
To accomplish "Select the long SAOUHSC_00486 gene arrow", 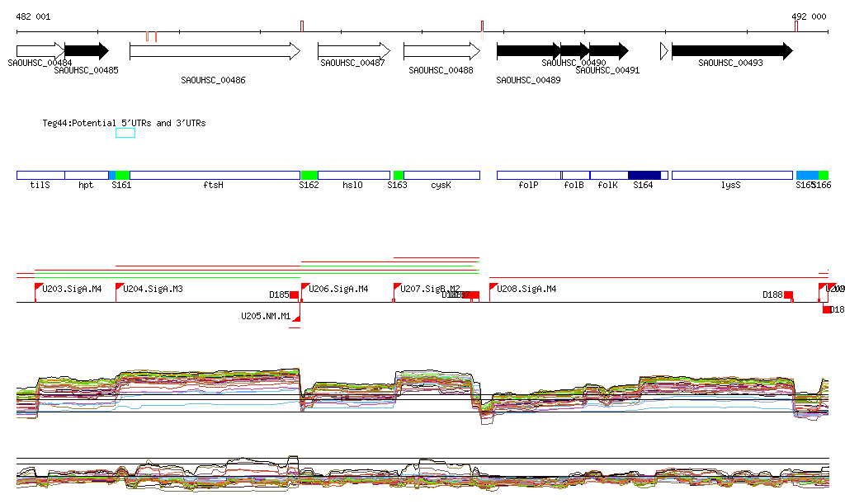I will 215,51.
